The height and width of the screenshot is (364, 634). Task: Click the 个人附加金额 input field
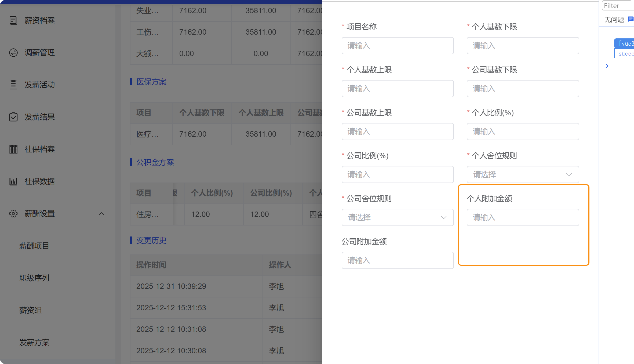(x=523, y=217)
